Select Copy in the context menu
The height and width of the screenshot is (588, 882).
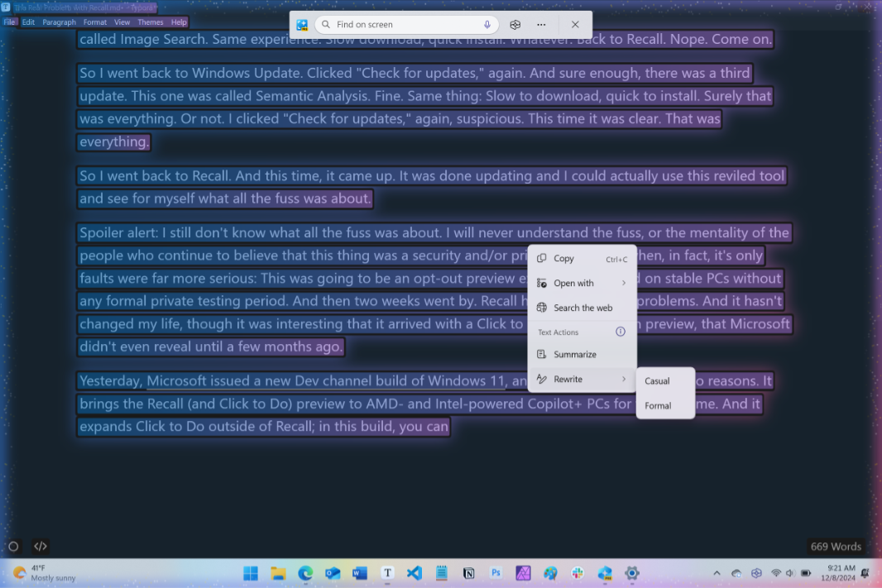[x=582, y=258]
